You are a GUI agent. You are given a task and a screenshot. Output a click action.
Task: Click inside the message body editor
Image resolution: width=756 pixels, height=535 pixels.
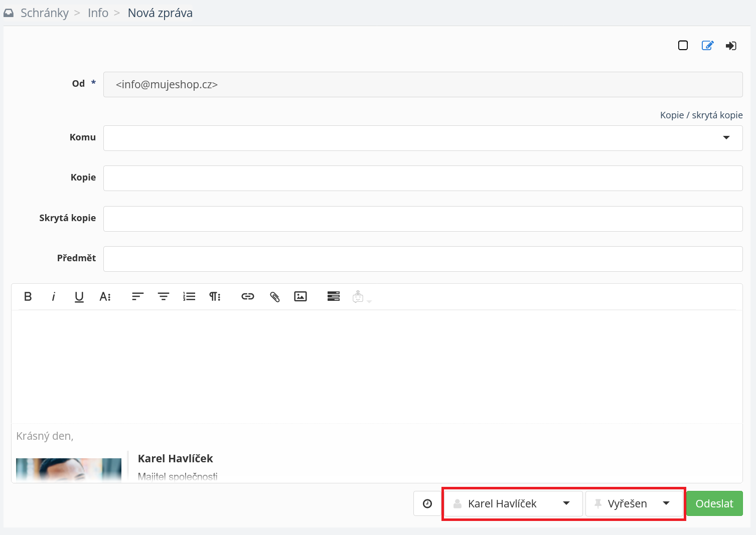pos(377,367)
